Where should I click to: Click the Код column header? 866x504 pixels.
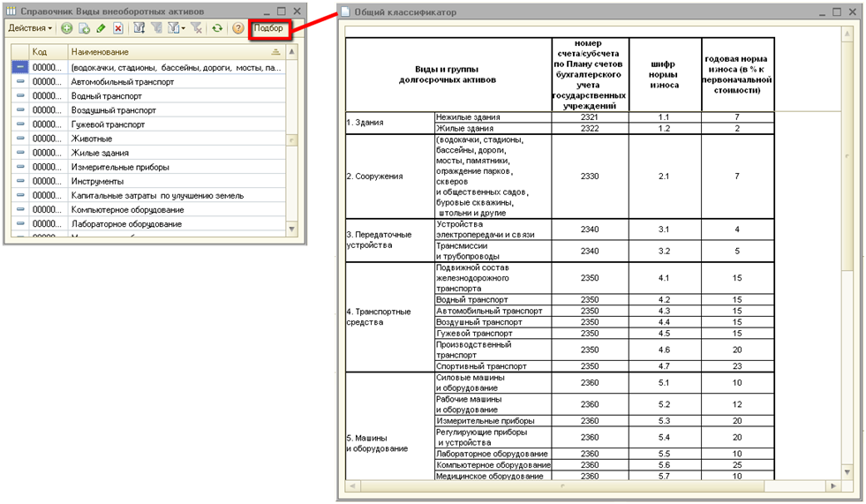coord(48,52)
